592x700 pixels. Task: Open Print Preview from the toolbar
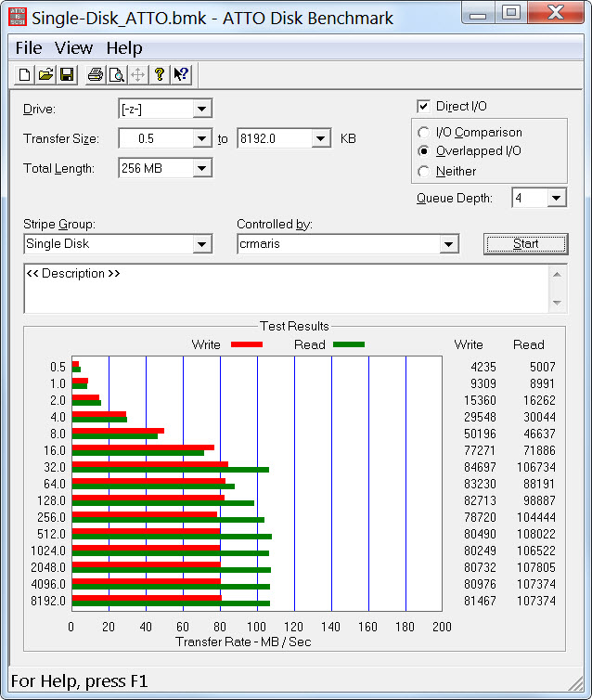pyautogui.click(x=116, y=75)
